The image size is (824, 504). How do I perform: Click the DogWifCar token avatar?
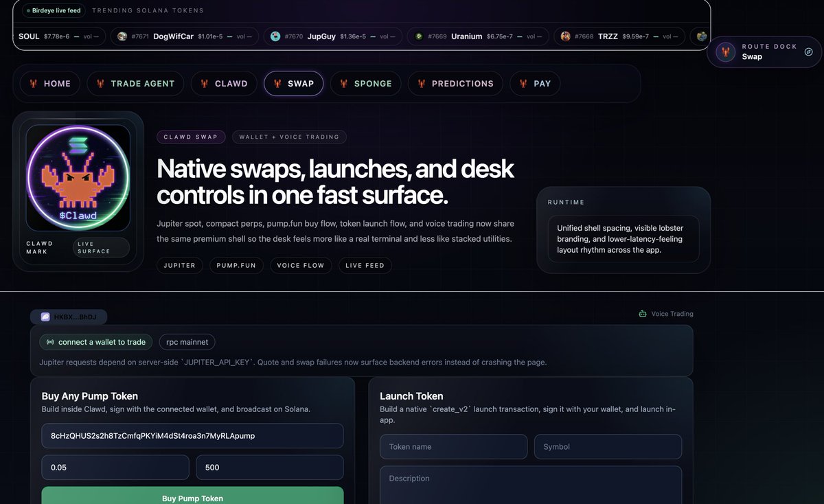(x=123, y=36)
